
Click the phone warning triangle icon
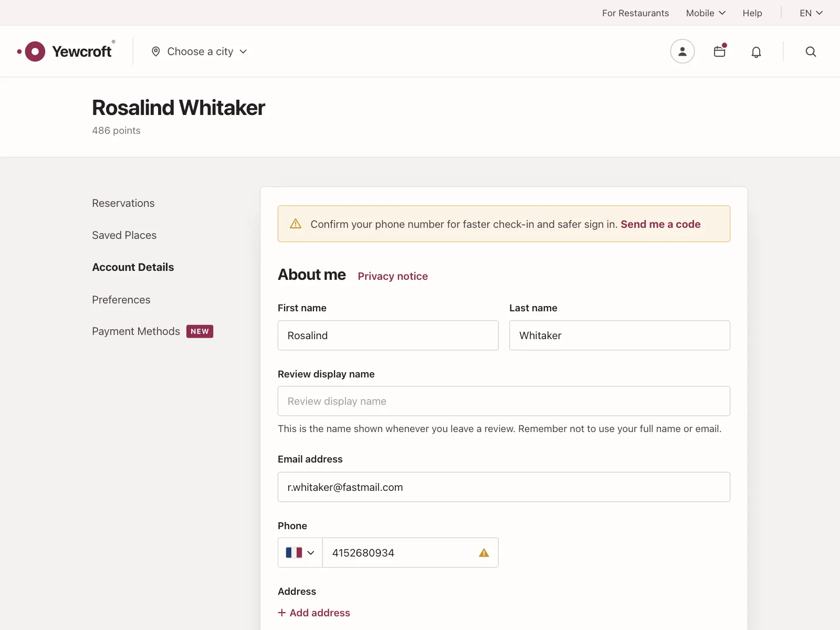coord(484,553)
